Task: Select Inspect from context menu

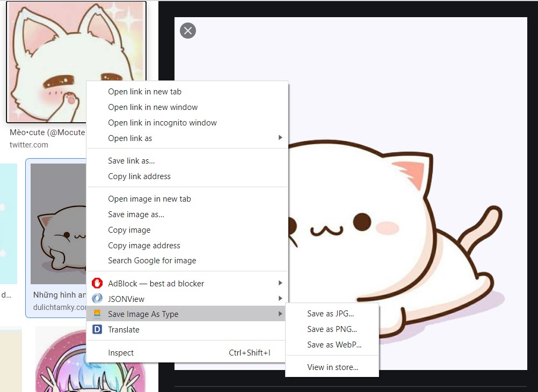Action: 186,353
